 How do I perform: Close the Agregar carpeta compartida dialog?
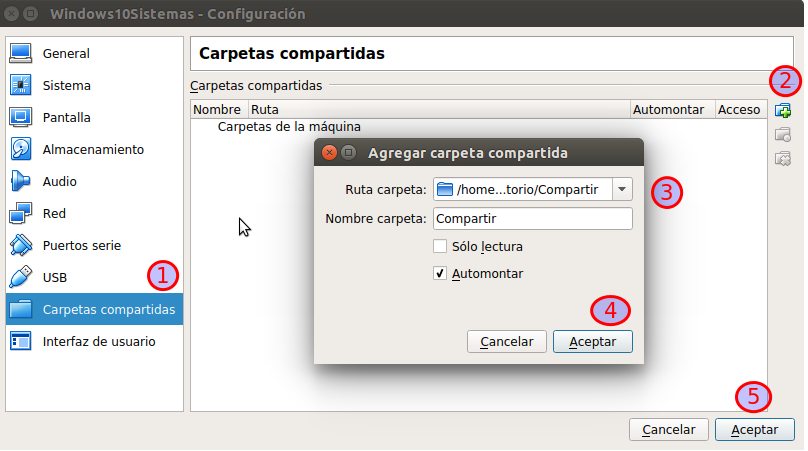(329, 153)
